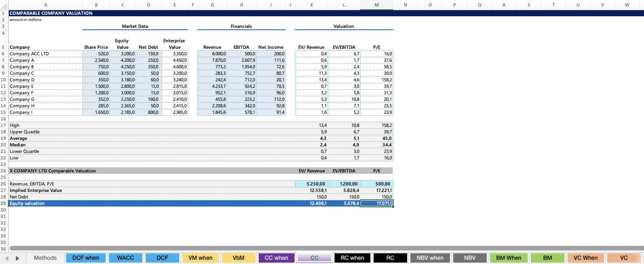Viewport: 644px width, 264px height.
Task: Select the active CC sheet tab
Action: point(315,258)
